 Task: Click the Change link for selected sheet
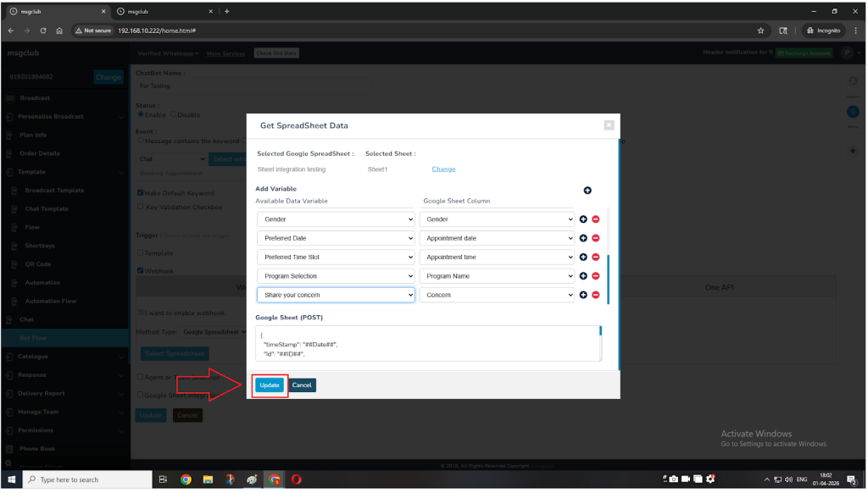pos(443,169)
